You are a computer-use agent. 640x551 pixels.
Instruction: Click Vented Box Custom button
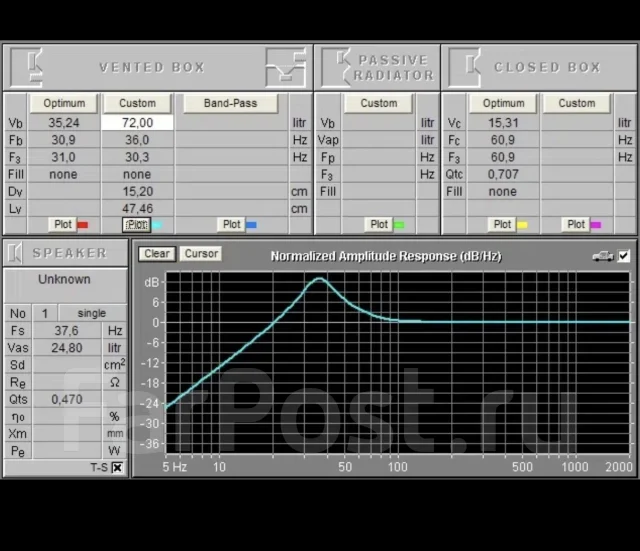pos(137,103)
